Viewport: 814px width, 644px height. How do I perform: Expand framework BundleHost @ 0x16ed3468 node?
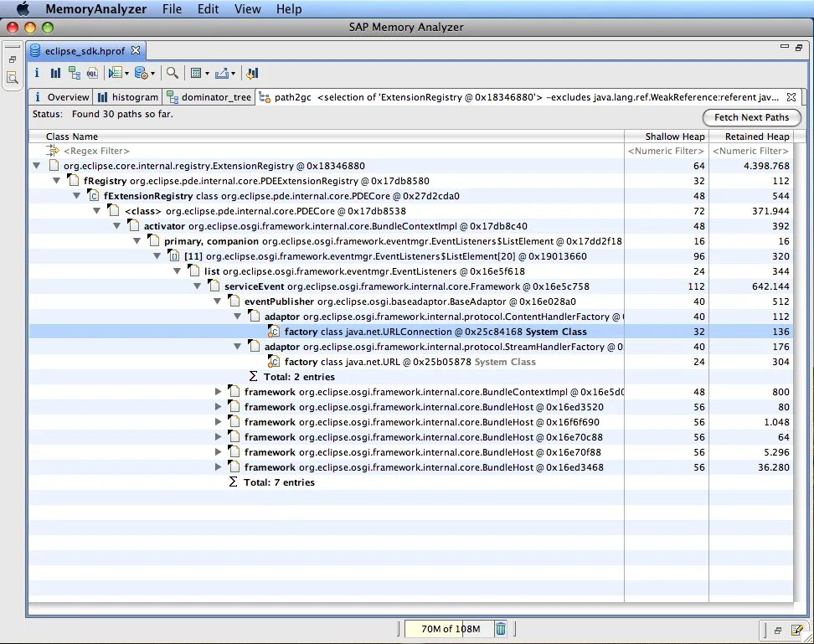click(218, 467)
